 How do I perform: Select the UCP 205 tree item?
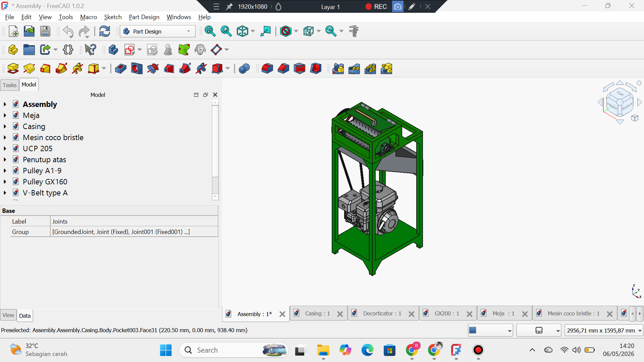coord(38,148)
